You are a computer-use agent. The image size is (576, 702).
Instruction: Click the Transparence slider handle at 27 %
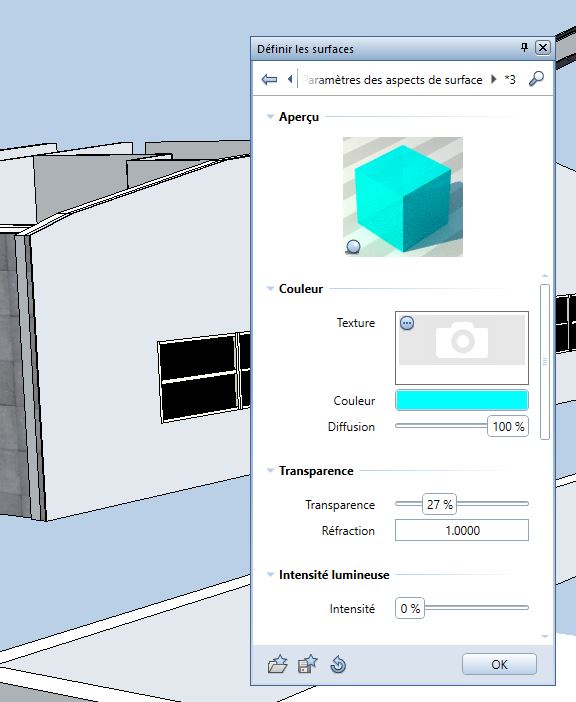[x=439, y=505]
